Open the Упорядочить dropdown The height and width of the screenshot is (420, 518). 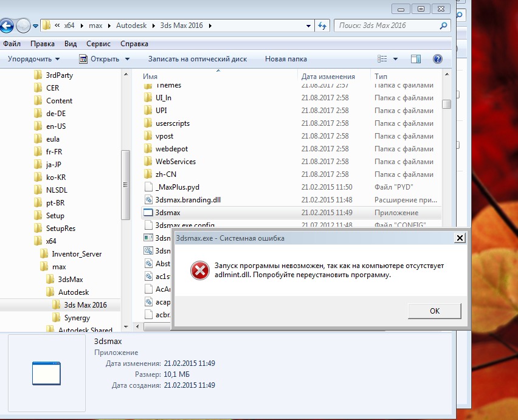(x=33, y=59)
